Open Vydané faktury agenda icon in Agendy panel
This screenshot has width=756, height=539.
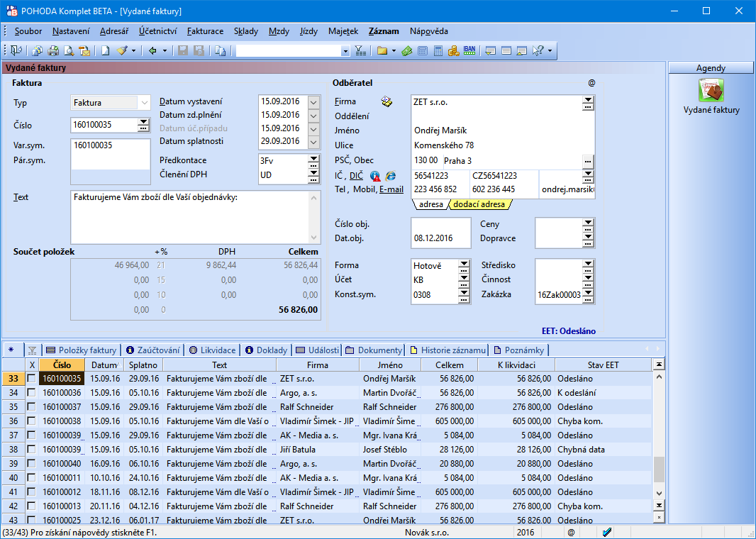click(711, 90)
